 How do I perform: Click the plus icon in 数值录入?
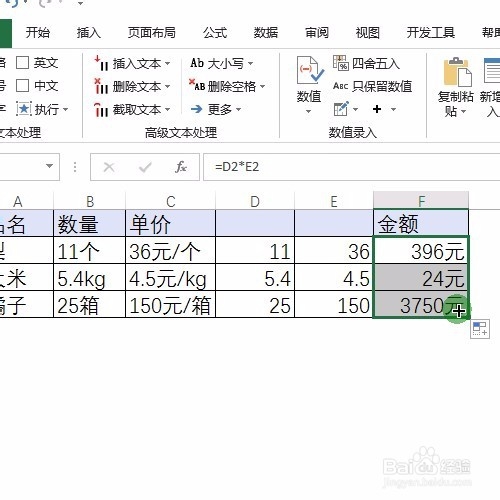pos(377,109)
